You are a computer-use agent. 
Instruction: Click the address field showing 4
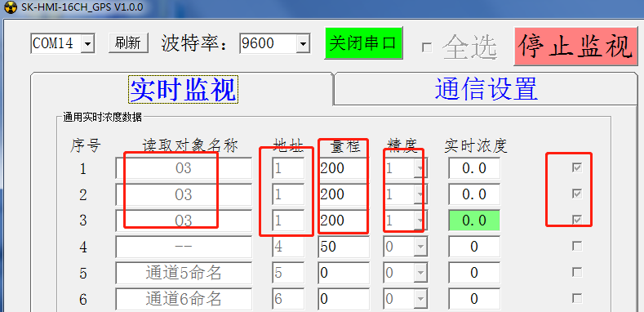[288, 247]
